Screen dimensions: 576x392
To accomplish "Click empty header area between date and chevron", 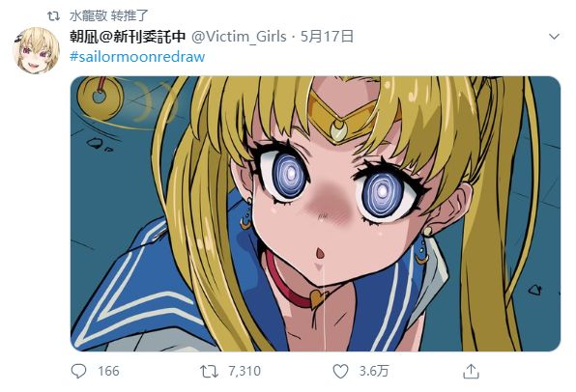I will (450, 37).
